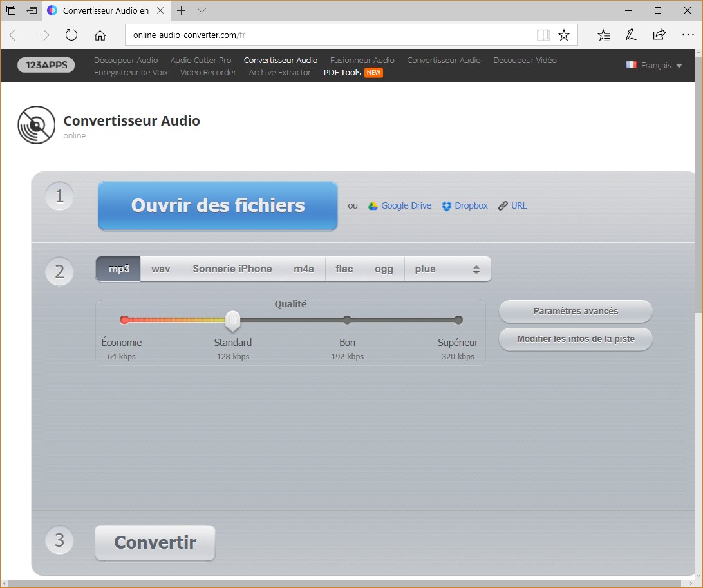Image resolution: width=703 pixels, height=588 pixels.
Task: Choose the m4a output format
Action: [304, 269]
